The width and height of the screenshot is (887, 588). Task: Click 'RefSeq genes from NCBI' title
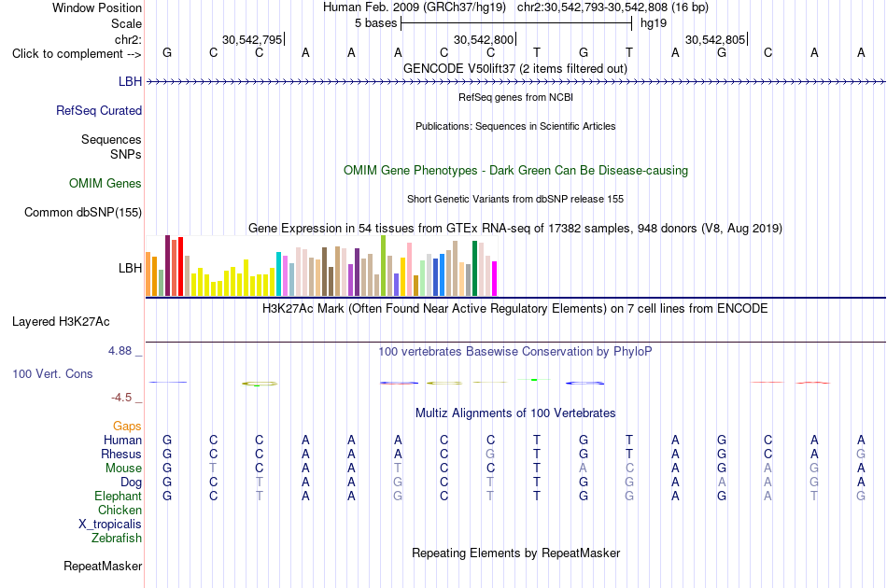coord(516,97)
